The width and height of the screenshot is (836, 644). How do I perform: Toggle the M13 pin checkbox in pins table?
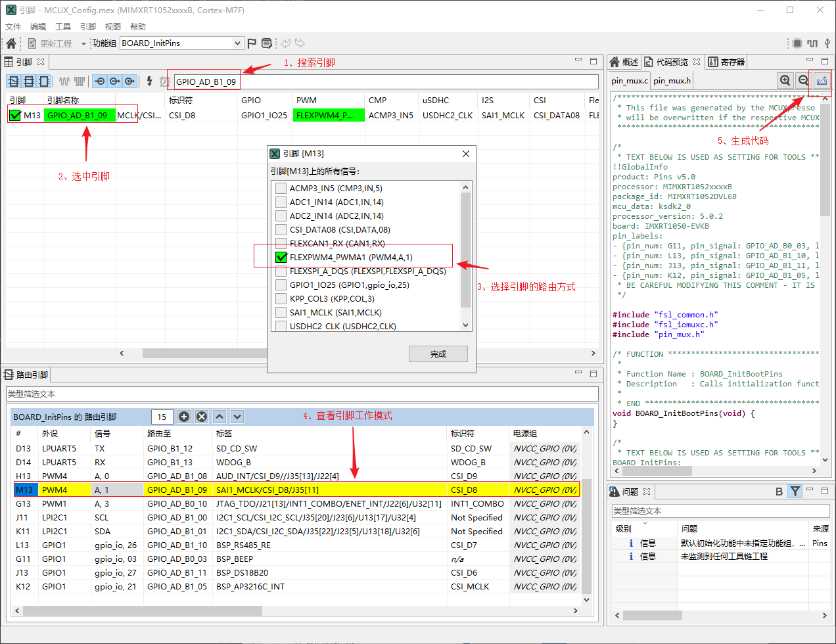(x=15, y=116)
